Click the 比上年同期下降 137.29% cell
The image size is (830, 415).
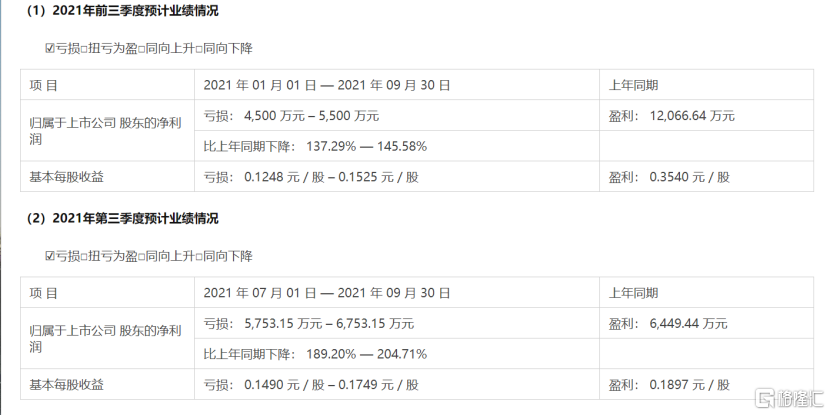[315, 146]
